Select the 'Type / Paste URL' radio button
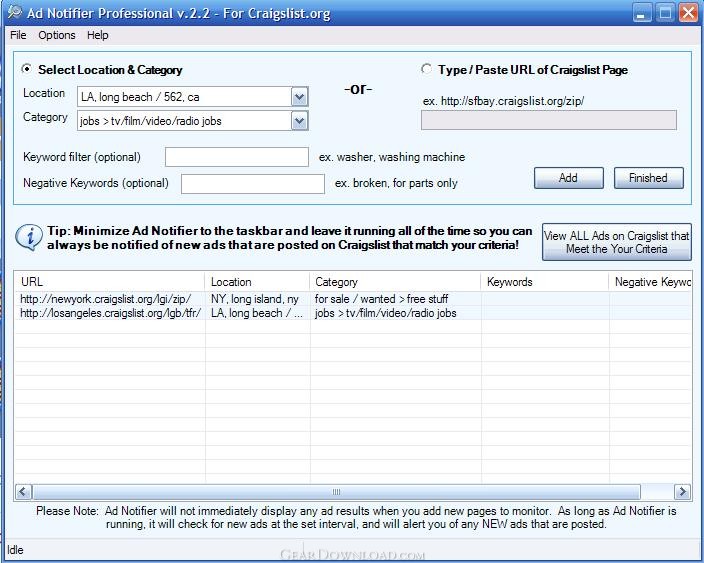704x563 pixels. 426,69
